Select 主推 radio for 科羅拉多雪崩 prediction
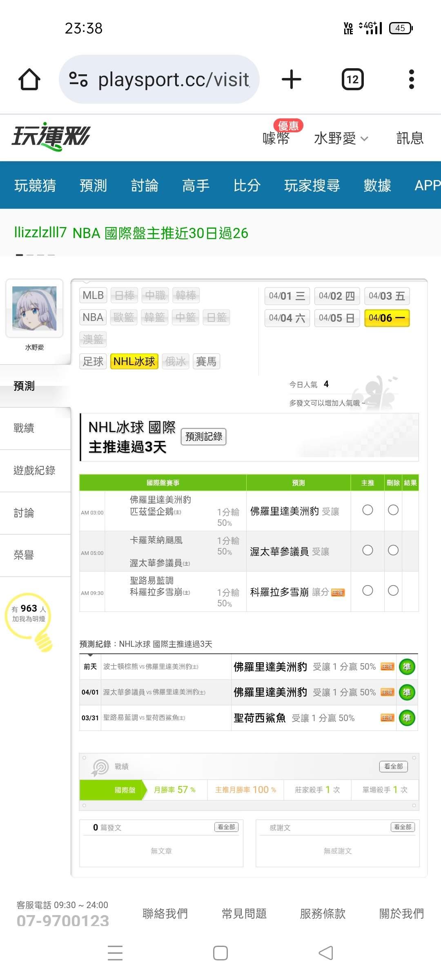This screenshot has height=980, width=441. pos(367,590)
